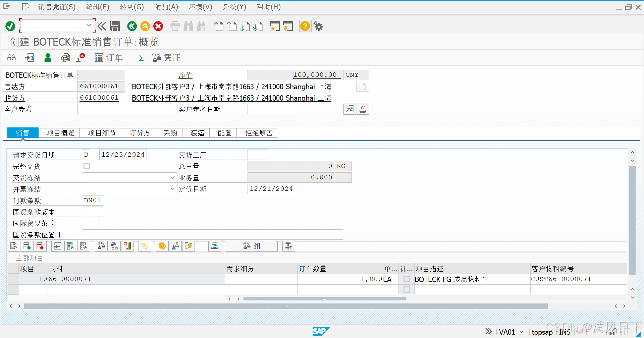This screenshot has height=338, width=644.
Task: Click the Sigma sum icon
Action: pyautogui.click(x=141, y=58)
